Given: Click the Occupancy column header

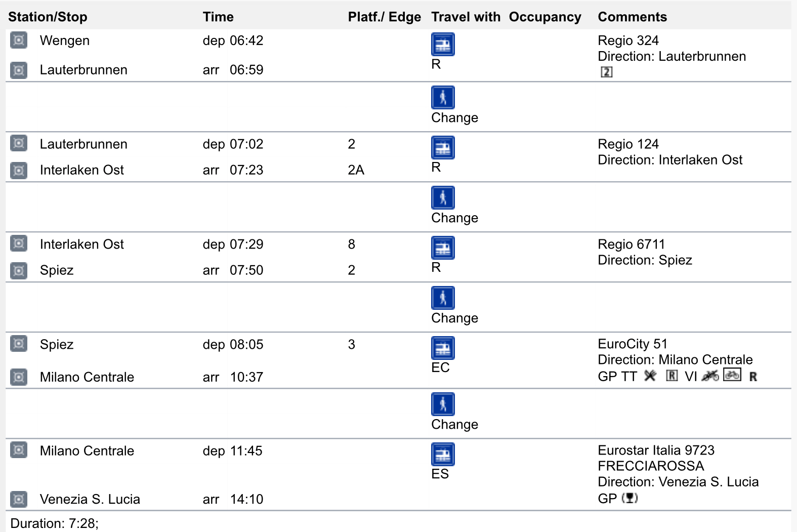Looking at the screenshot, I should click(544, 17).
